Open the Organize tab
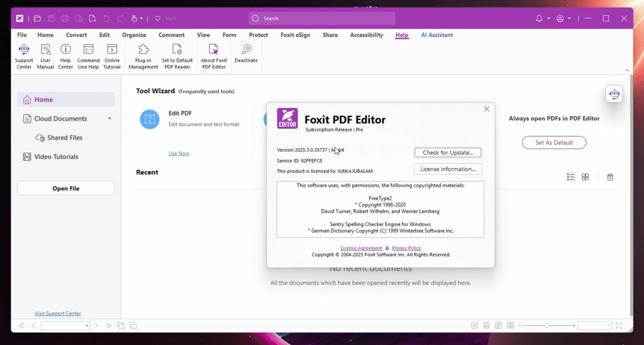Viewport: 644px width, 345px height. click(x=134, y=35)
